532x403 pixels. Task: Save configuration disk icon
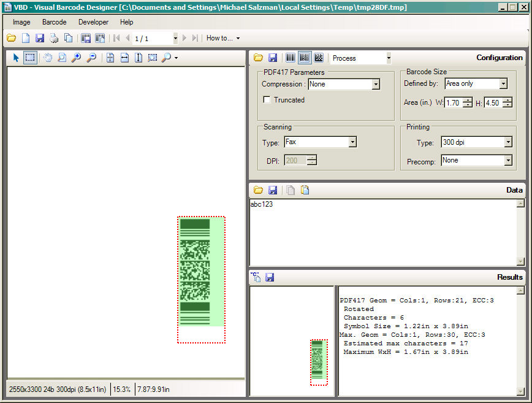point(273,58)
